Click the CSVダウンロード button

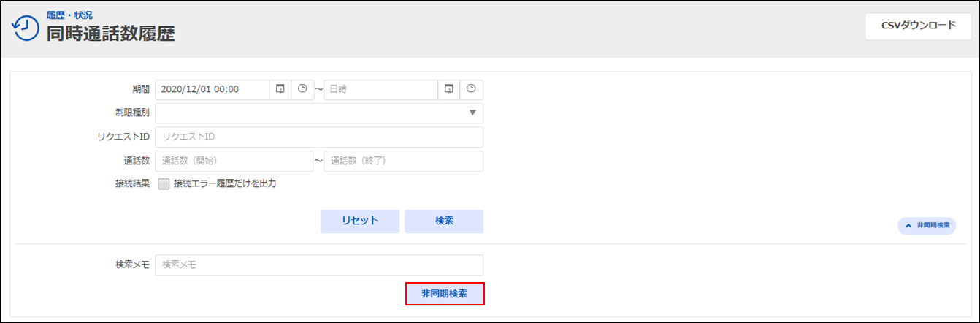(918, 26)
